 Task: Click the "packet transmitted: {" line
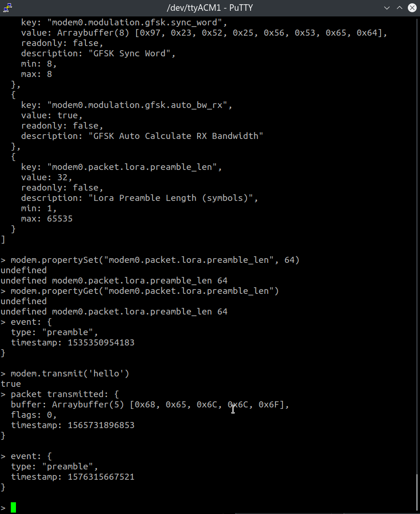pos(65,394)
